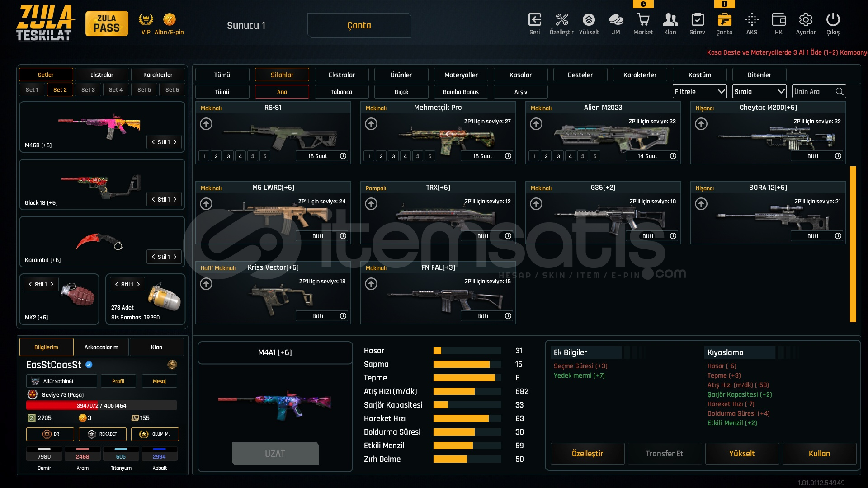This screenshot has height=488, width=868.
Task: Open the Market cart icon
Action: click(643, 20)
